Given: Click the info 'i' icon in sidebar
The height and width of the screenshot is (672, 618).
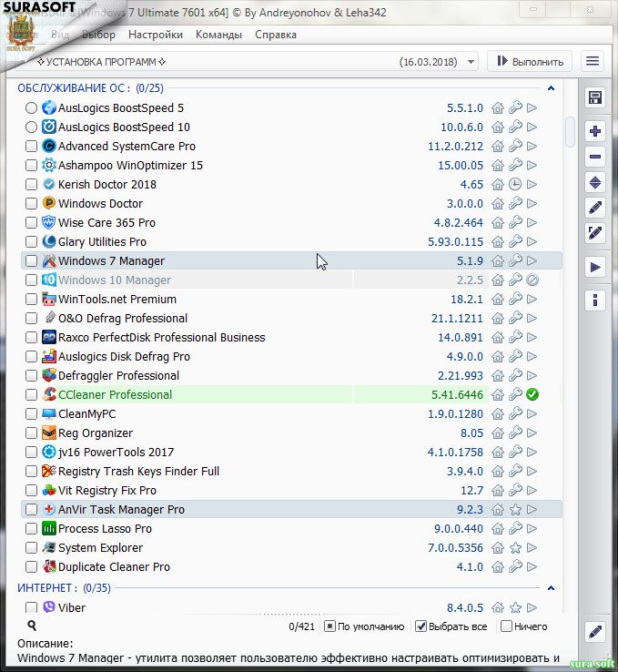Looking at the screenshot, I should pos(595,300).
